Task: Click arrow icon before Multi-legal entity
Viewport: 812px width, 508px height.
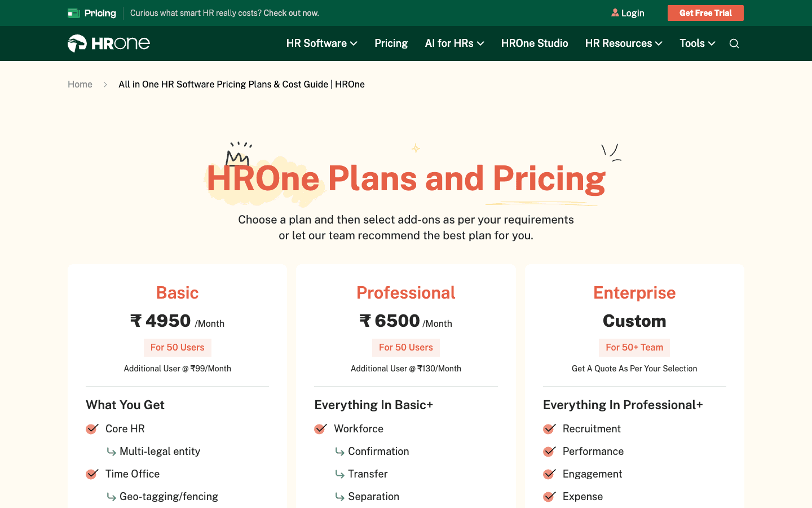Action: (112, 452)
